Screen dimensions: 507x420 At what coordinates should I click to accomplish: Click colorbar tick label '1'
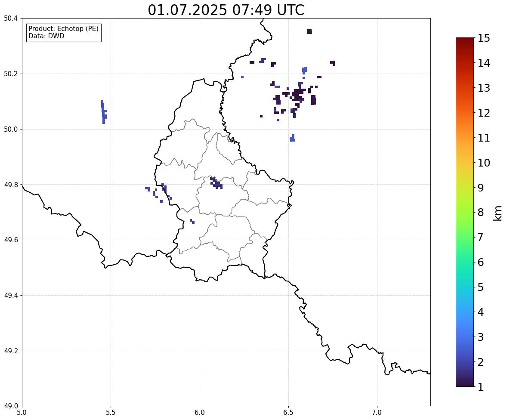[x=481, y=387]
